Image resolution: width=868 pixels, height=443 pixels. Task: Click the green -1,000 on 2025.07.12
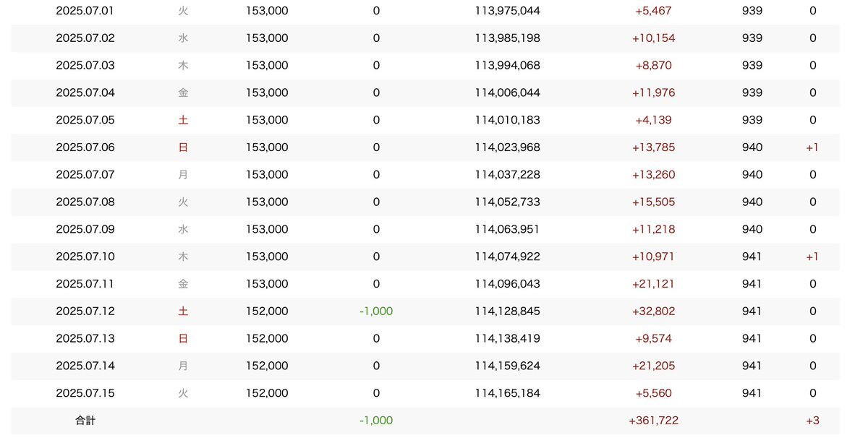pos(376,311)
